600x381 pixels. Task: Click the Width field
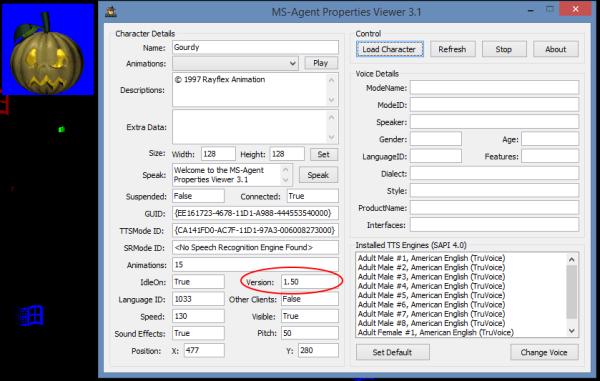(x=218, y=154)
